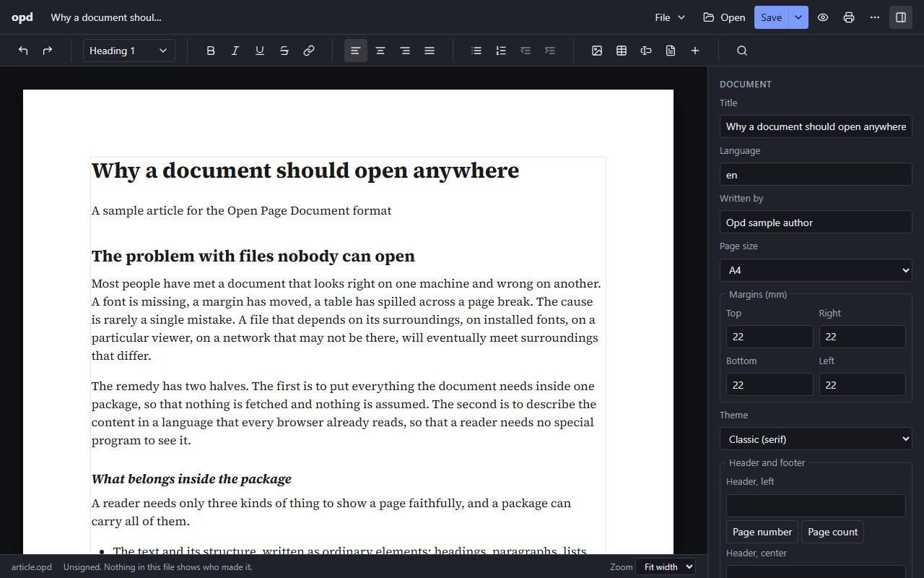
Task: Apply bold formatting
Action: [211, 51]
